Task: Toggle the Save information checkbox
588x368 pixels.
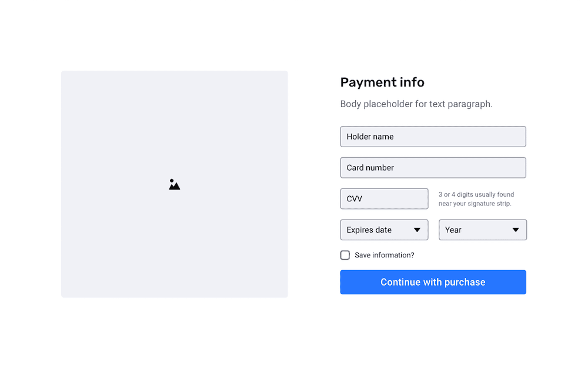Action: [x=345, y=256]
